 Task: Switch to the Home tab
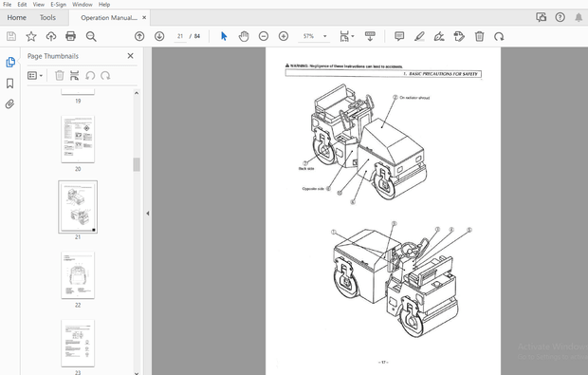pos(16,18)
